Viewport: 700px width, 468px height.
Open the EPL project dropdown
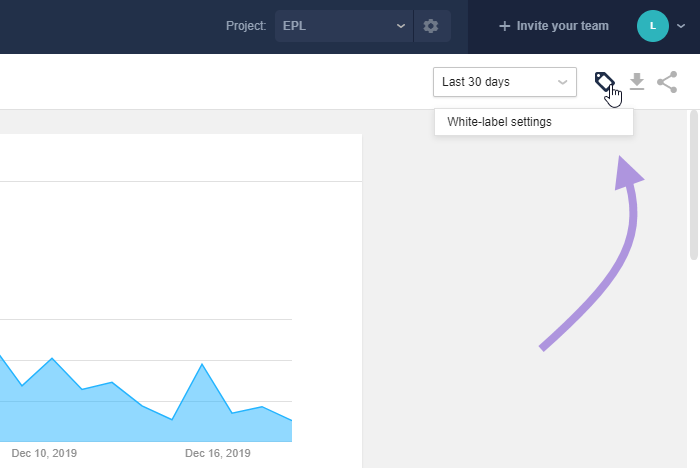(344, 26)
